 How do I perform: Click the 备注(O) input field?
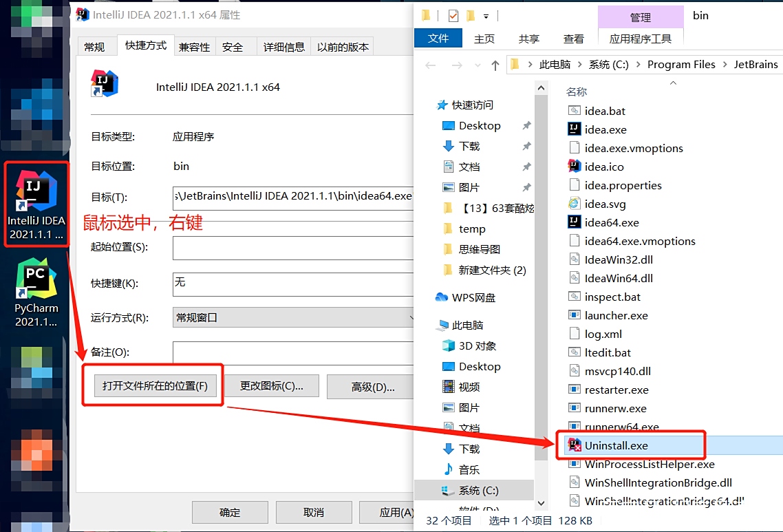pyautogui.click(x=294, y=352)
